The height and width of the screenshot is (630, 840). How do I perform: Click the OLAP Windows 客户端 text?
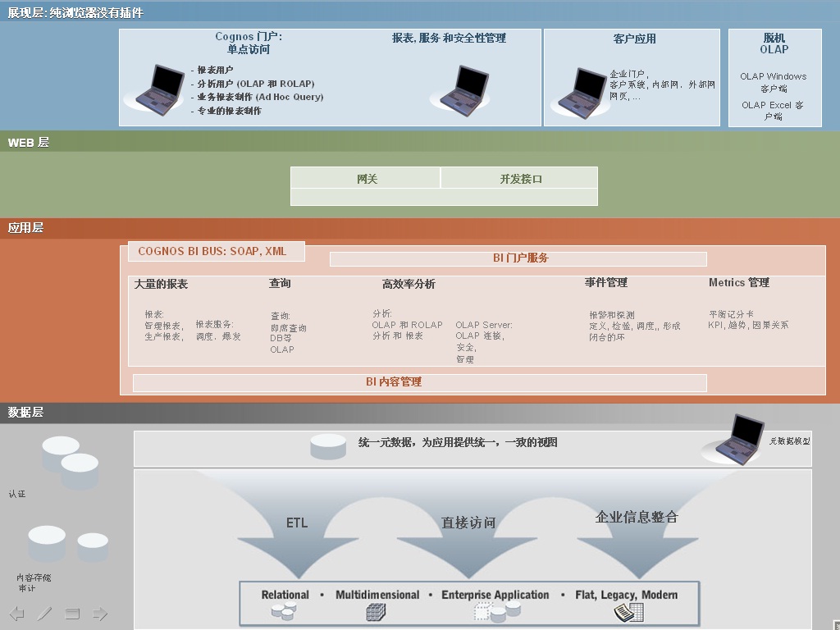(x=773, y=82)
